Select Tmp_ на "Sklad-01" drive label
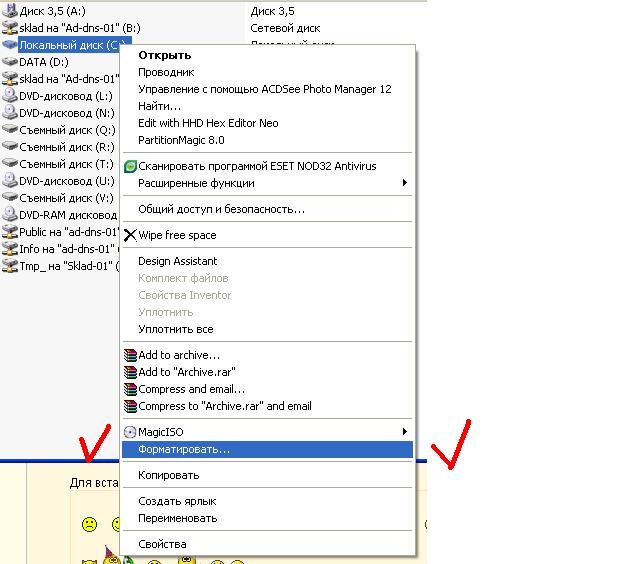628x564 pixels. [69, 266]
